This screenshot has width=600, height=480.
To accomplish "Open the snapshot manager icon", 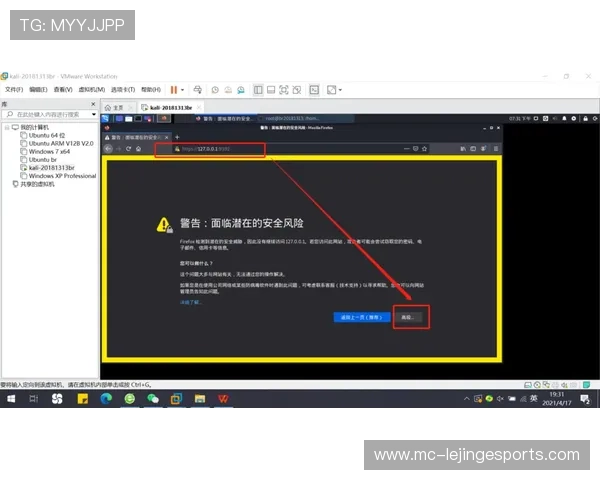I will 241,90.
